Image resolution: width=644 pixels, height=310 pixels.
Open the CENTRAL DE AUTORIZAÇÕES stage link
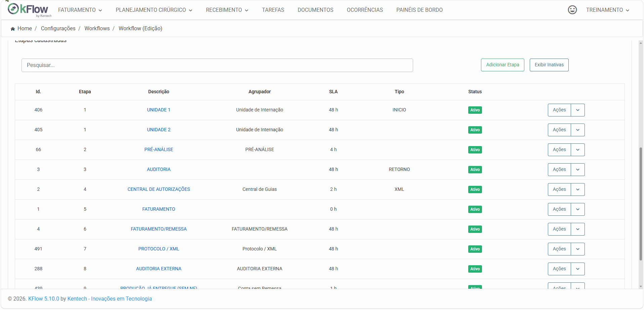[159, 190]
